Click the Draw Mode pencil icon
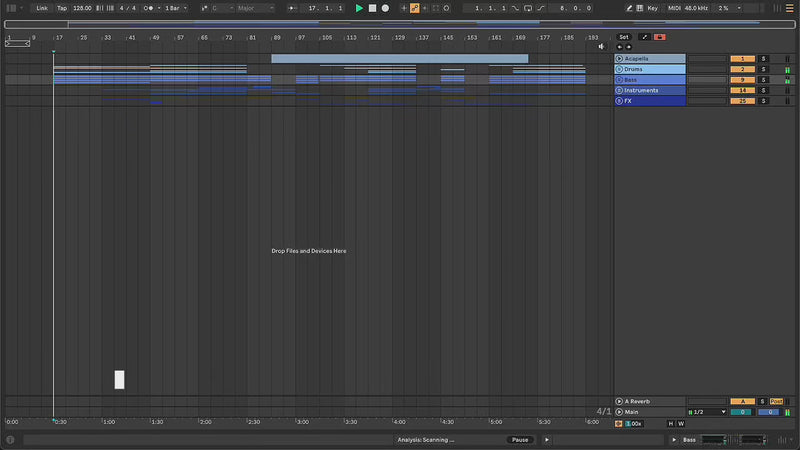Image resolution: width=800 pixels, height=450 pixels. (x=627, y=8)
